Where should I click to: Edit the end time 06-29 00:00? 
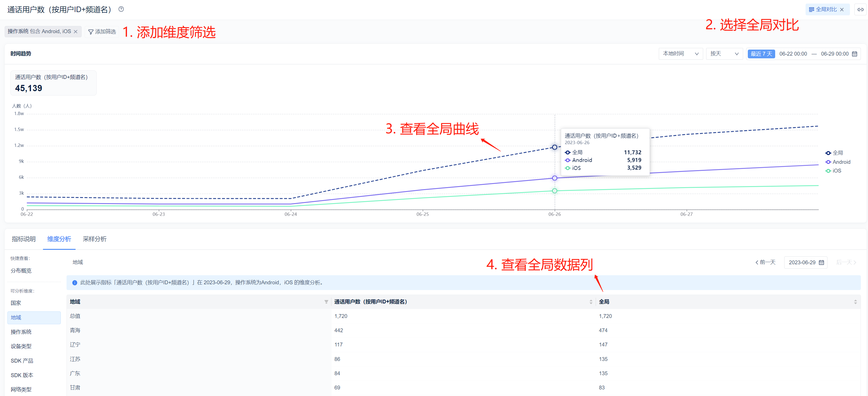tap(834, 54)
